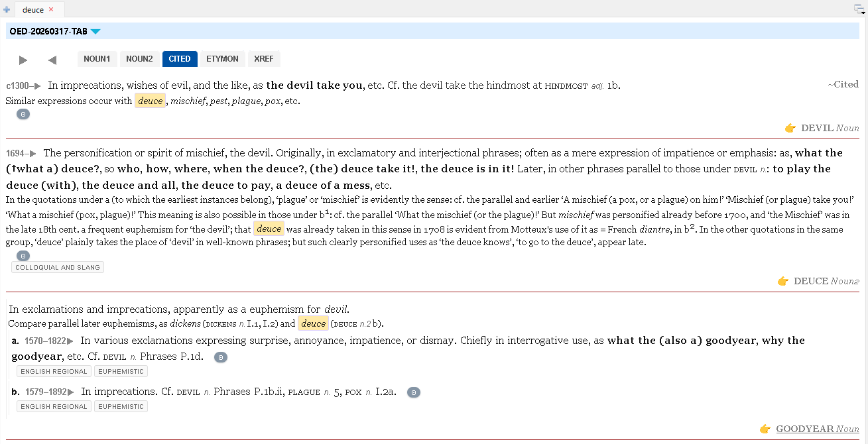Switch to the NOUN1 tab
Image resolution: width=868 pixels, height=444 pixels.
[97, 59]
